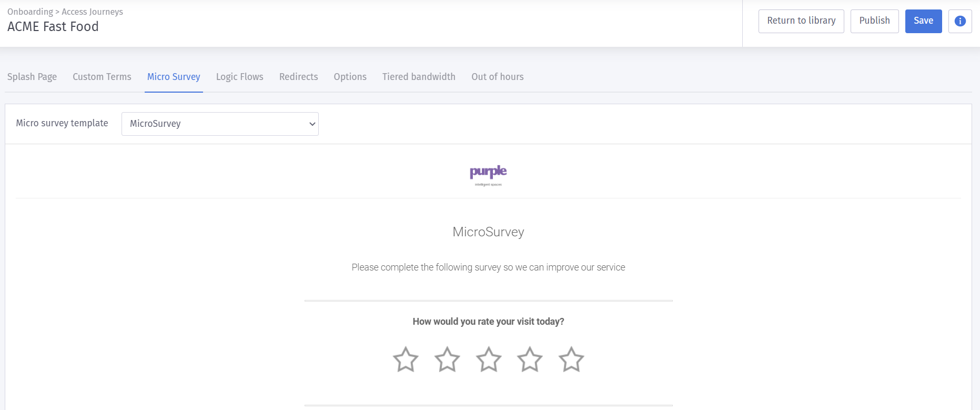Click the Return to library button

tap(801, 21)
